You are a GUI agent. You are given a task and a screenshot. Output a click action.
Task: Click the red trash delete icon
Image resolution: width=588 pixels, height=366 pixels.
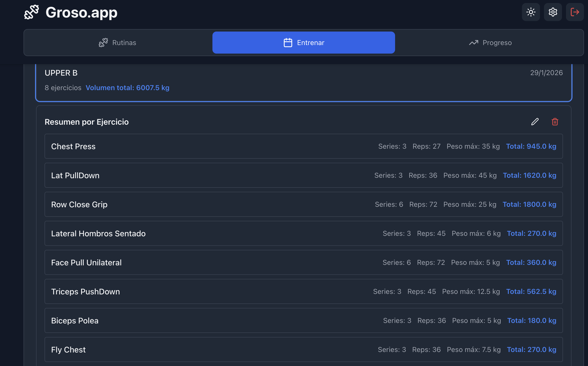pyautogui.click(x=555, y=122)
